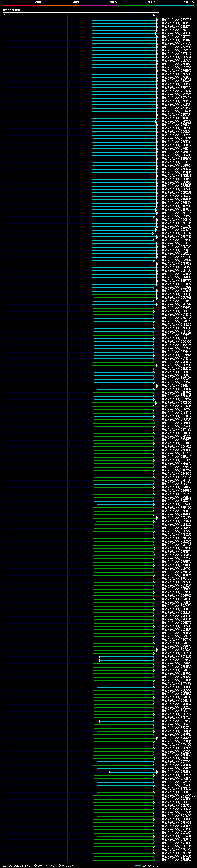
Task: Select the UniRef100_A5BPE2 label
Action: [x=177, y=101]
